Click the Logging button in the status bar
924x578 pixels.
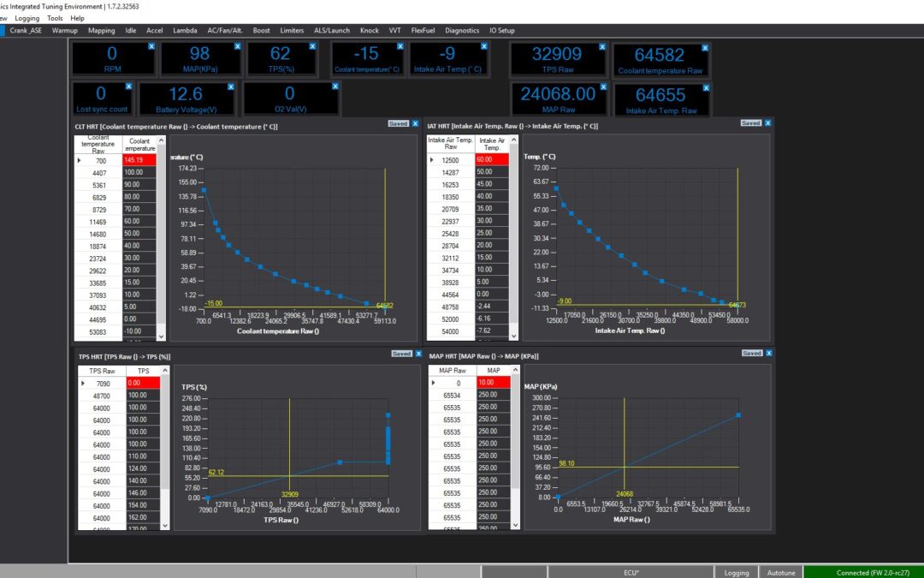(x=737, y=572)
